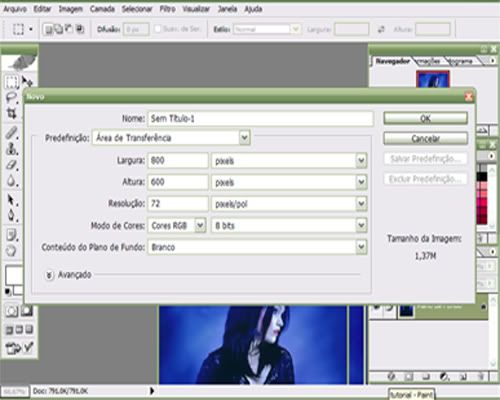Image resolution: width=500 pixels, height=400 pixels.
Task: Select the Pen tool
Action: [x=11, y=215]
